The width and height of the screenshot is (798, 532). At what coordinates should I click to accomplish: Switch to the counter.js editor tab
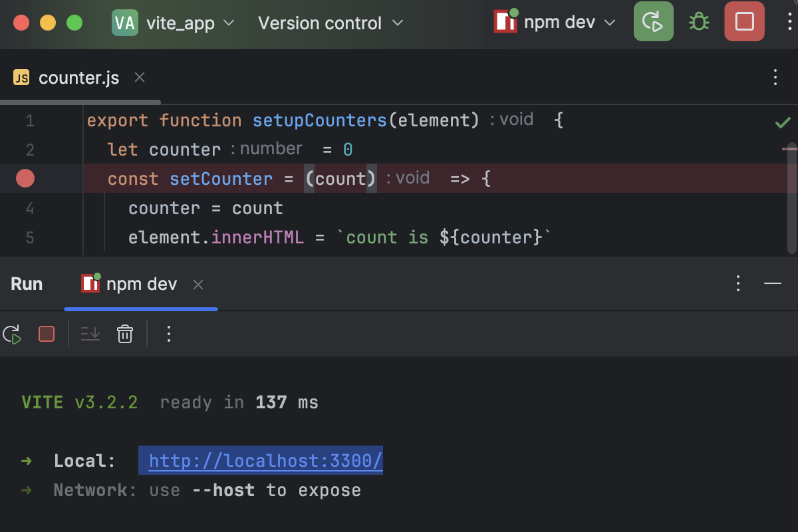point(78,77)
